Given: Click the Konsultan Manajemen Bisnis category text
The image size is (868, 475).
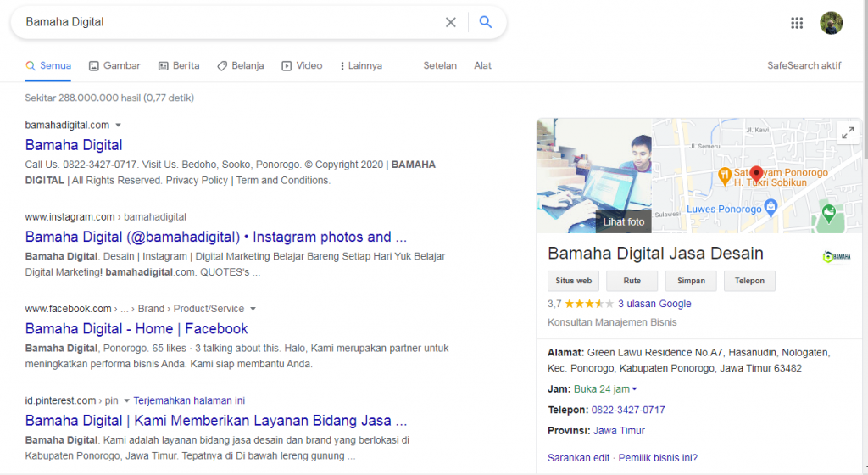Looking at the screenshot, I should click(612, 323).
